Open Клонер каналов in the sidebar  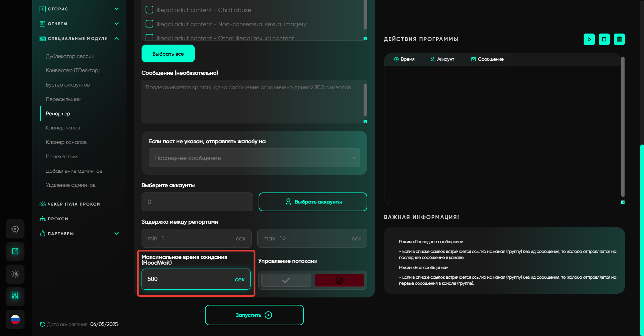(66, 142)
